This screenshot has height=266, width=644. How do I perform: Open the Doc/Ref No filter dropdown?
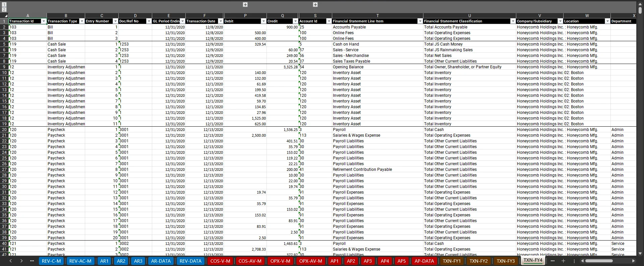[x=149, y=21]
